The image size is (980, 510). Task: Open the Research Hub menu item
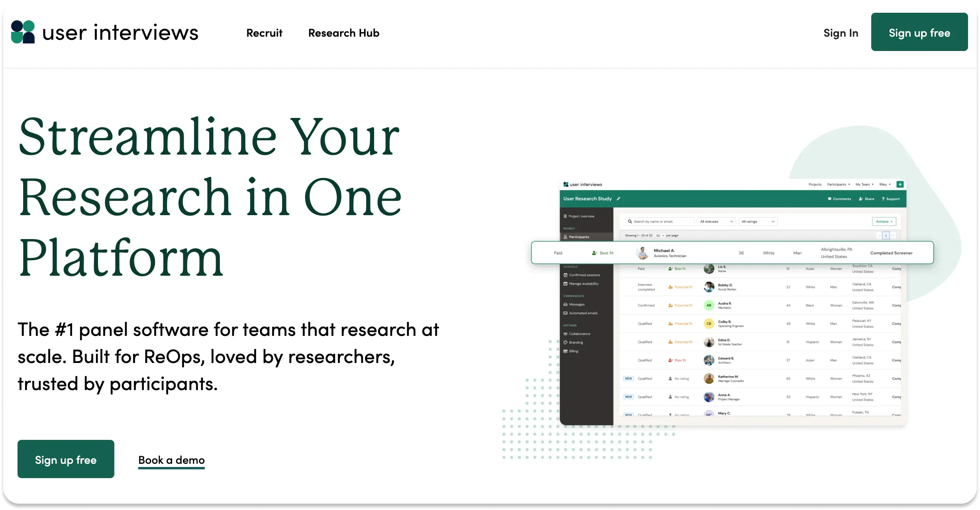click(343, 33)
